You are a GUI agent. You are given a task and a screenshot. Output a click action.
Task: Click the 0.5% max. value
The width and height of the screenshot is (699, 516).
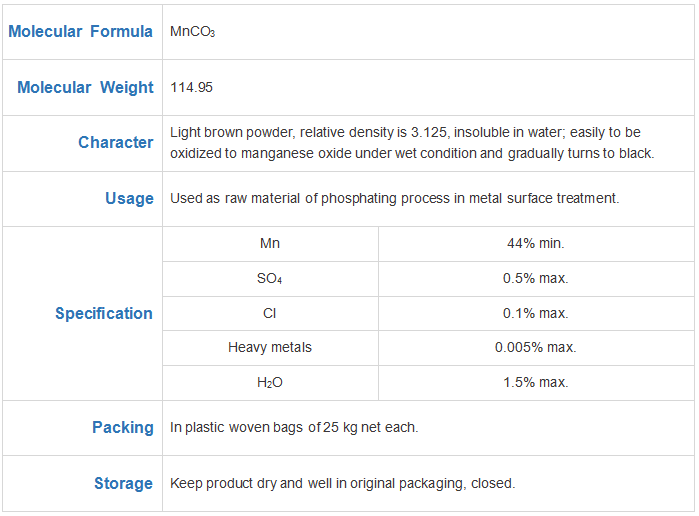pos(536,278)
